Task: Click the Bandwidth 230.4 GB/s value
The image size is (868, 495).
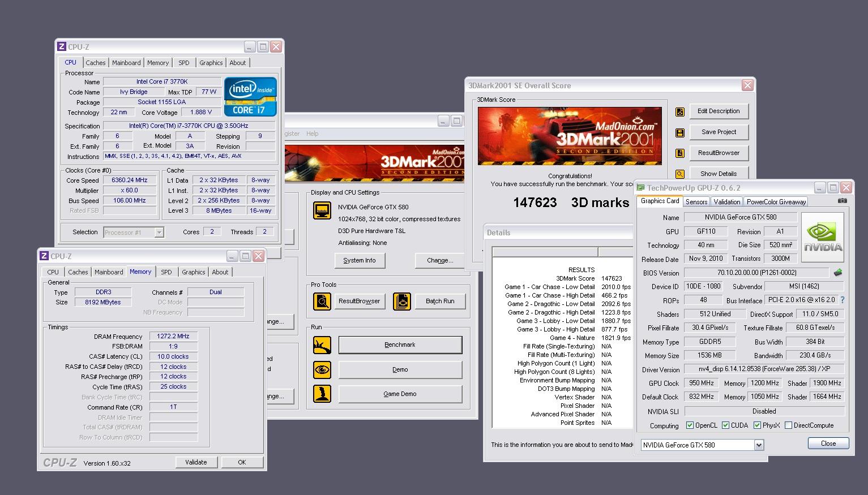Action: [815, 355]
